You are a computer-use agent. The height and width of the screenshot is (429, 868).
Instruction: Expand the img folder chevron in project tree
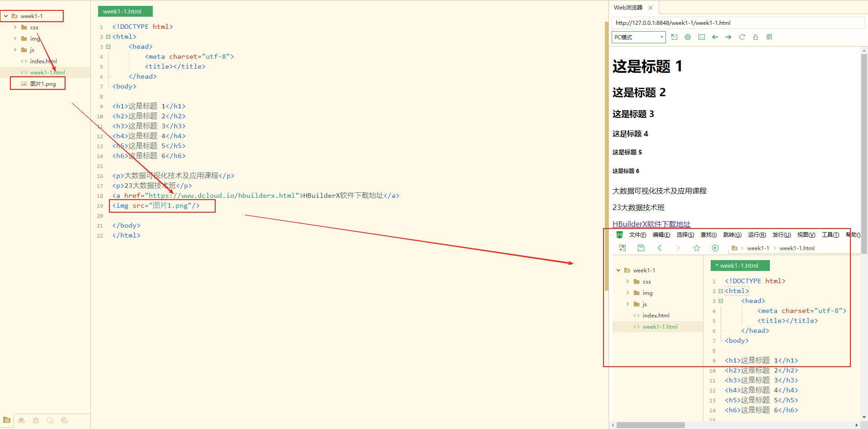pyautogui.click(x=15, y=39)
